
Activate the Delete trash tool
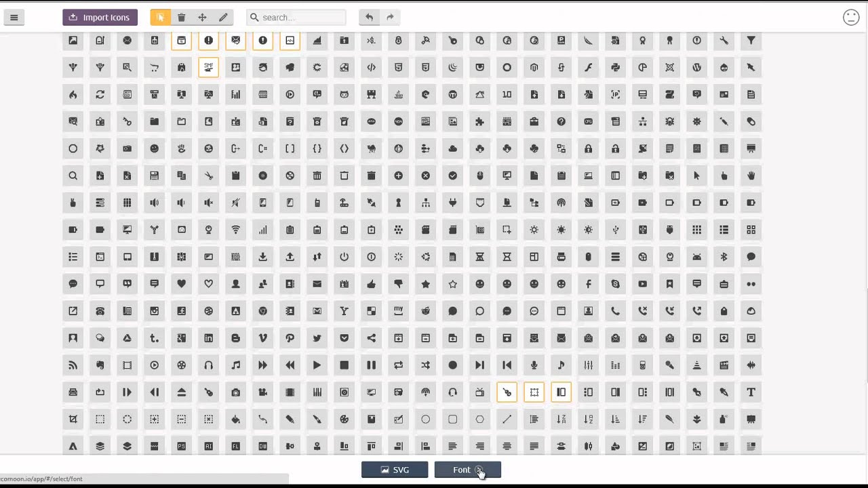click(181, 18)
